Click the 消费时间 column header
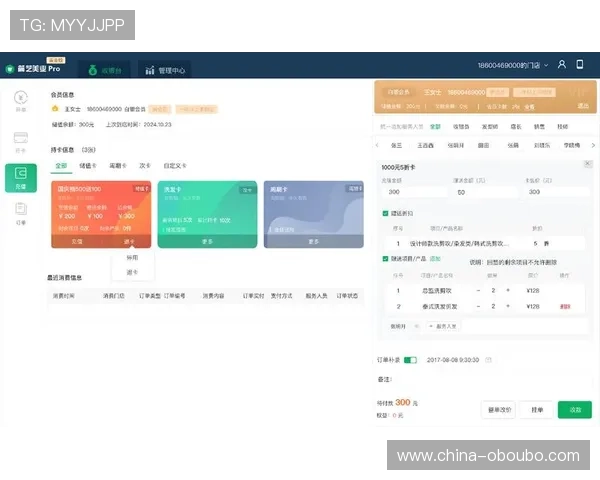The width and height of the screenshot is (600, 480). (x=64, y=296)
